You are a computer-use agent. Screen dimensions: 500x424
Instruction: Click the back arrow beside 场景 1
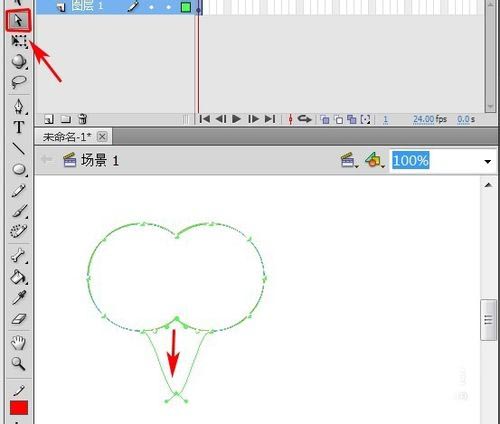(47, 160)
